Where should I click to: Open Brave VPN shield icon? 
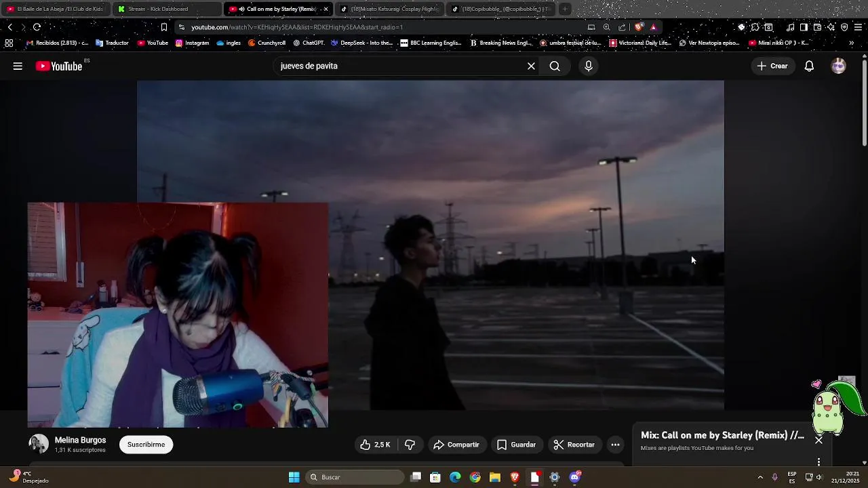tap(844, 27)
